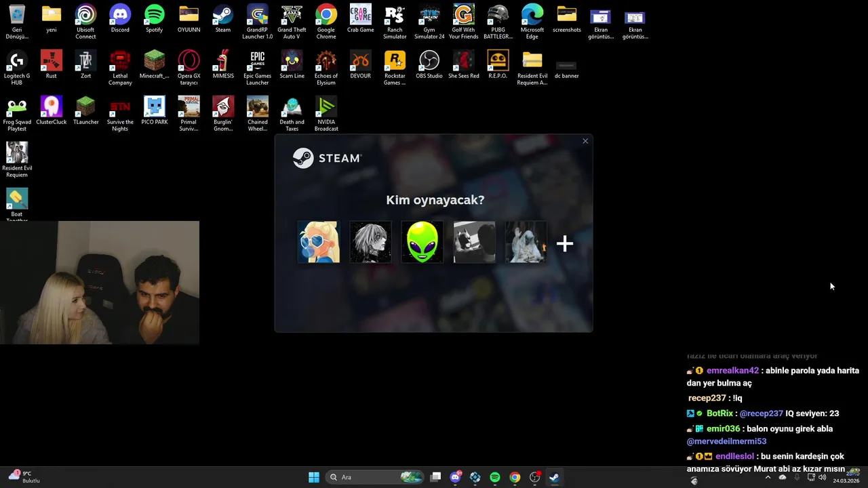Select the DEVOUR desktop icon
This screenshot has height=488, width=868.
360,64
